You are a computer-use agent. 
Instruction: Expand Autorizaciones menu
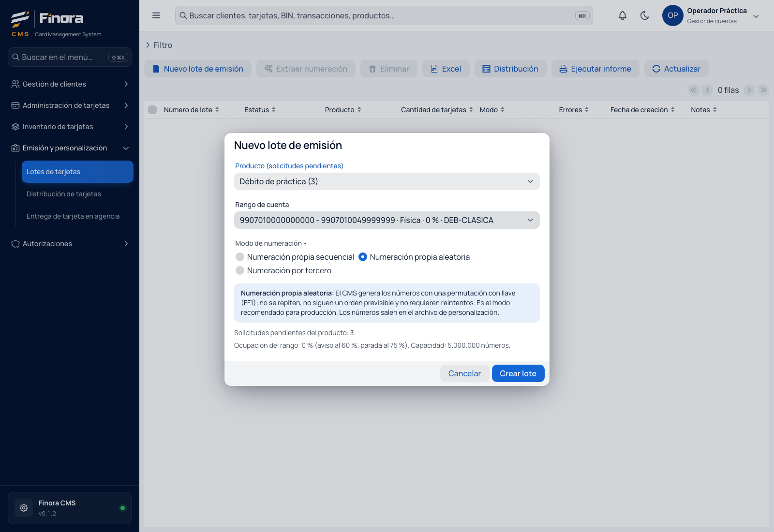pyautogui.click(x=70, y=244)
